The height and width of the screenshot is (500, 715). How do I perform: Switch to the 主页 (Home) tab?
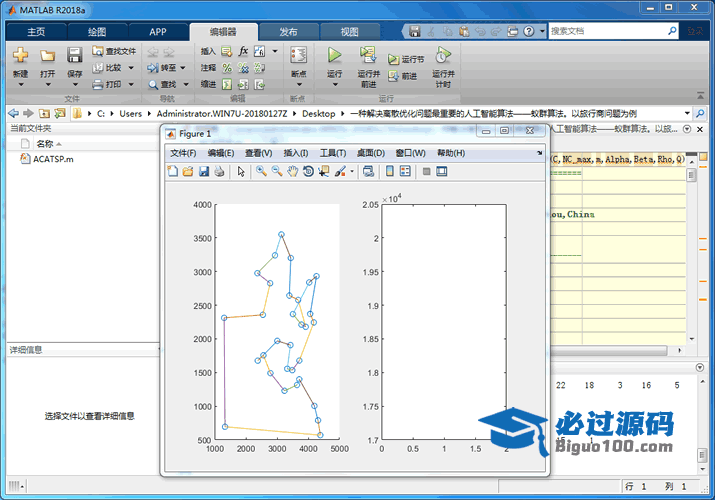click(36, 32)
